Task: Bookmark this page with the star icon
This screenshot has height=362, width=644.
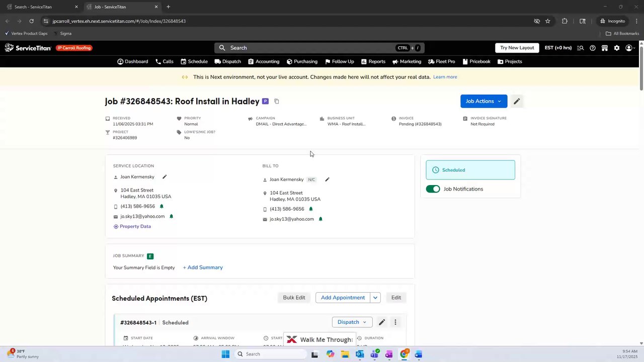Action: [x=548, y=21]
